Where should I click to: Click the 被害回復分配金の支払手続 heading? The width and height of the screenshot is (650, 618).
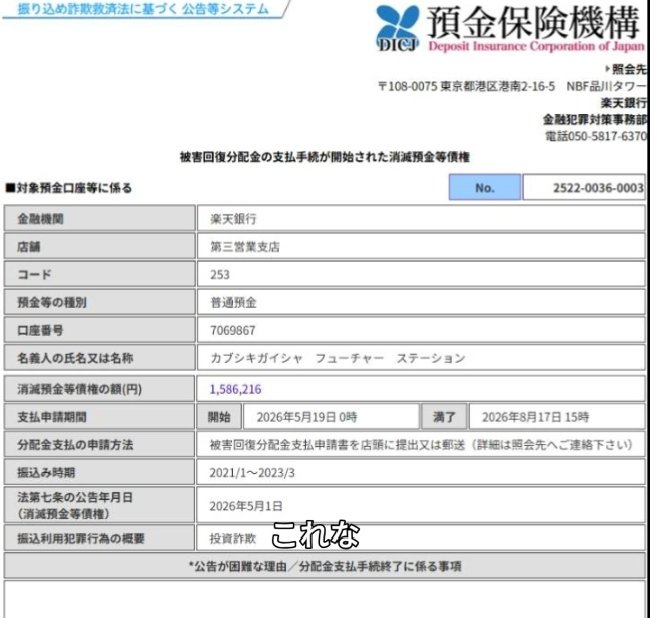(x=325, y=157)
